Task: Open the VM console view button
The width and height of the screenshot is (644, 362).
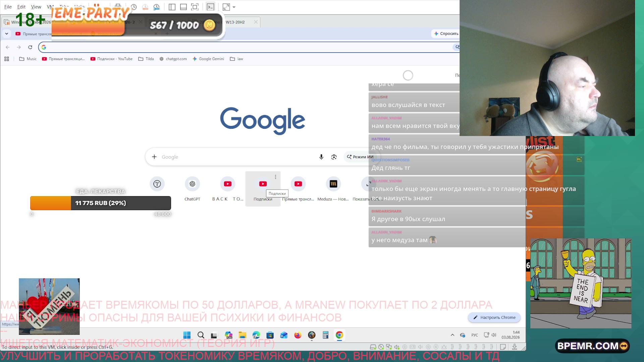Action: click(210, 7)
